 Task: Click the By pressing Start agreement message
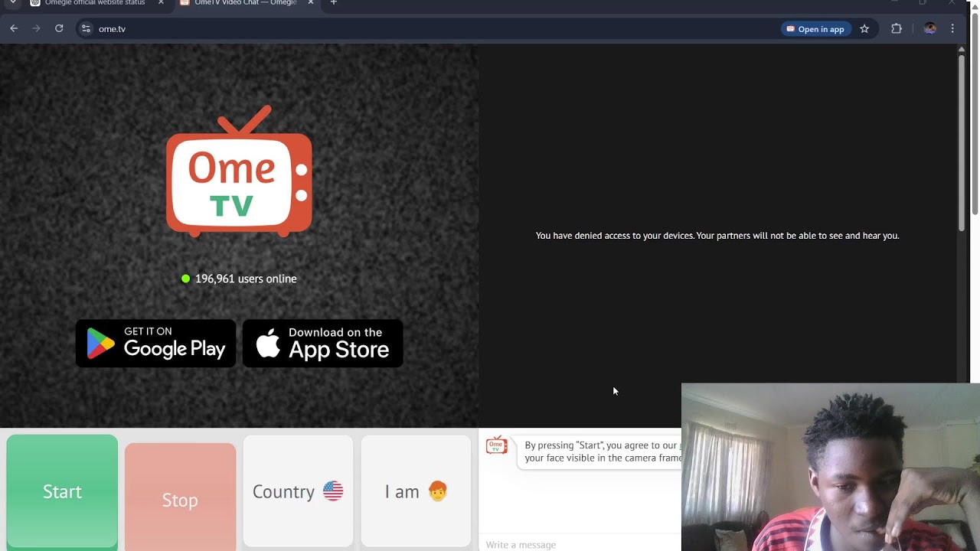point(599,452)
